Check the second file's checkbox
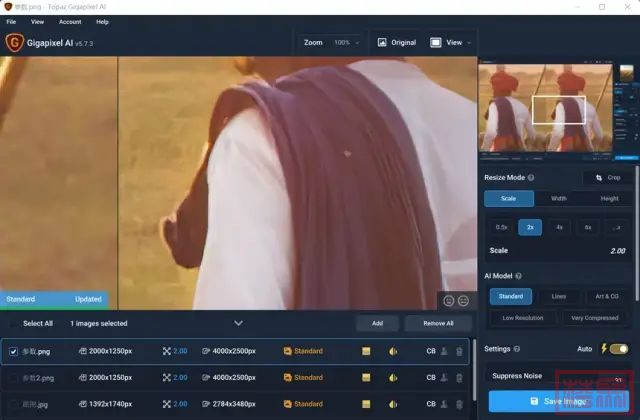Screen dimensions: 640x420 pos(13,378)
